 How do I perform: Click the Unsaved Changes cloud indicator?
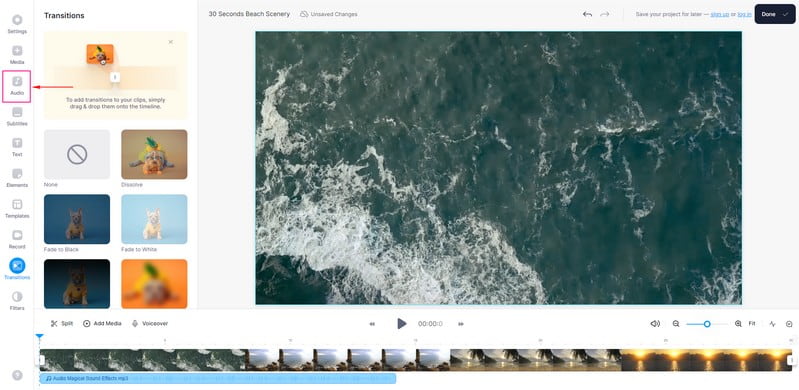pyautogui.click(x=329, y=14)
